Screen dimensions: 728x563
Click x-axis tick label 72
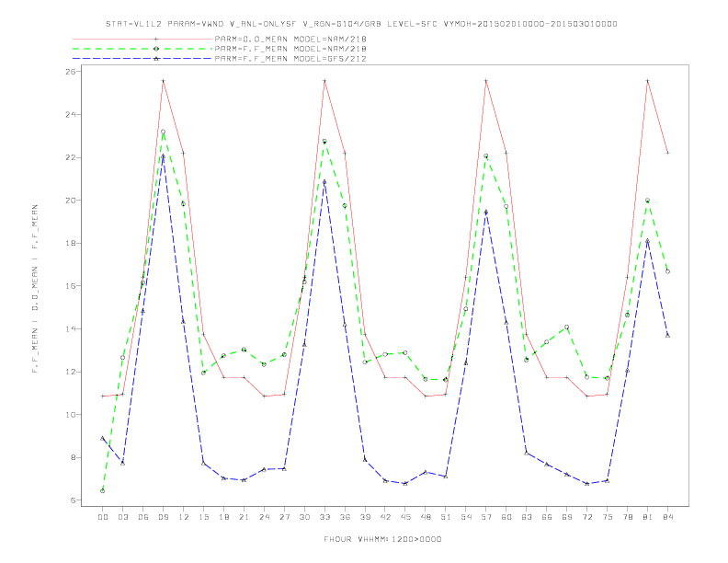pyautogui.click(x=587, y=517)
